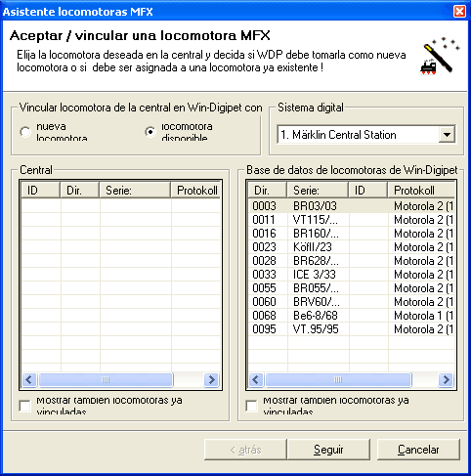Click the Seguir button
Image resolution: width=471 pixels, height=476 pixels.
(328, 450)
